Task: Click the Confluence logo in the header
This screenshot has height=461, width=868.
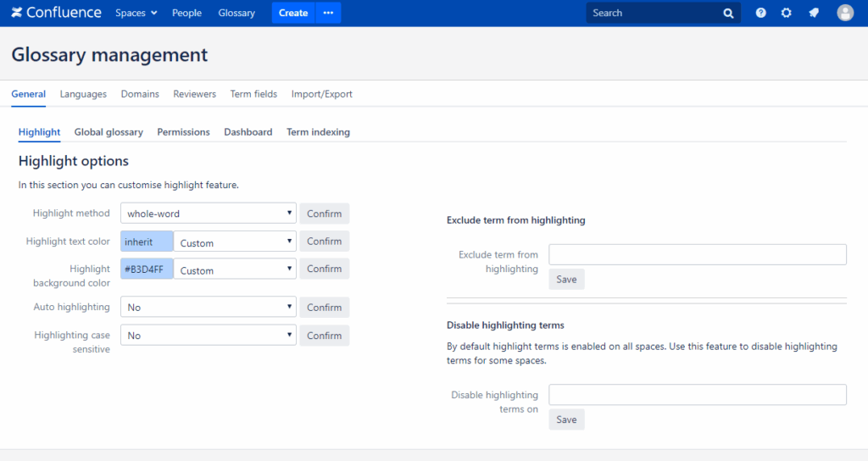Action: (56, 13)
